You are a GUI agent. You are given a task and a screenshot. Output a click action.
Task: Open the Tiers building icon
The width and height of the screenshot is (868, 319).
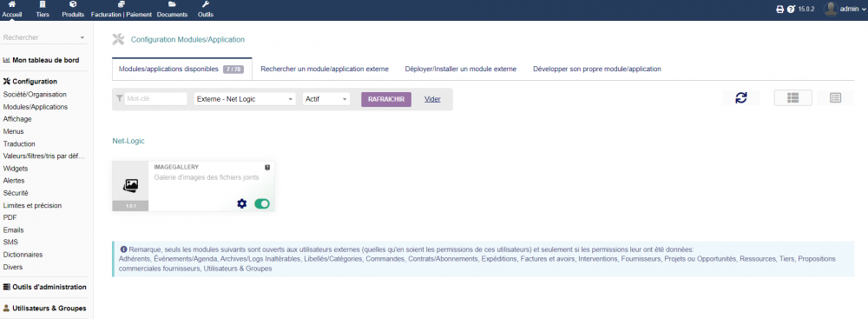(x=43, y=4)
